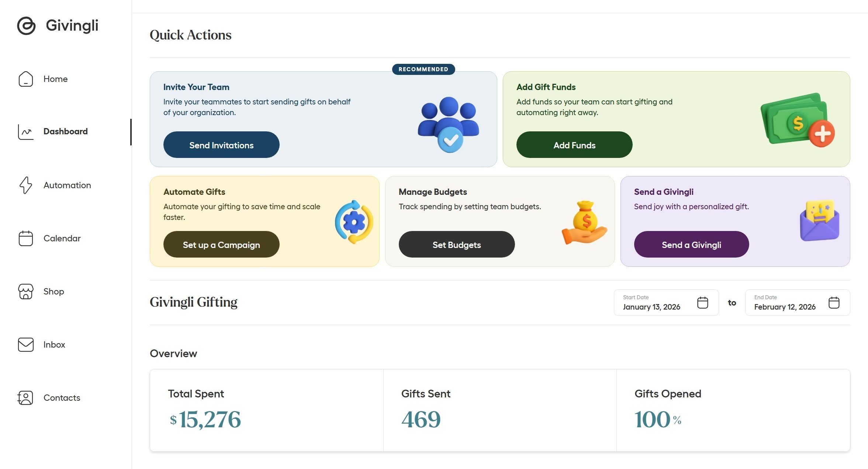Click the Calendar icon in the sidebar
868x469 pixels.
[x=25, y=238]
